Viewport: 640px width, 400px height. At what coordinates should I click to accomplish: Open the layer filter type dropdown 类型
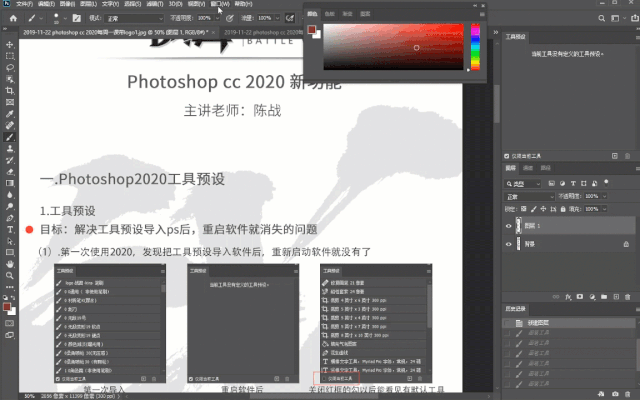(523, 184)
